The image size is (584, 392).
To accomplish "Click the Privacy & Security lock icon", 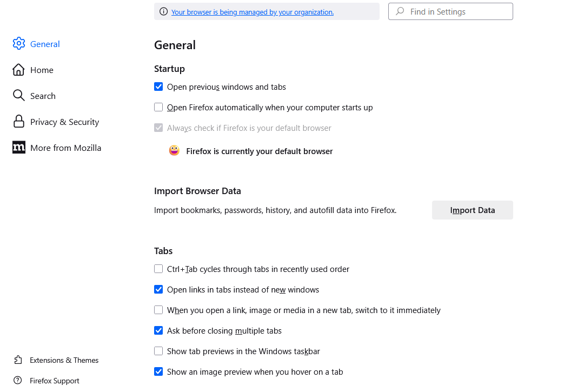I will [19, 122].
